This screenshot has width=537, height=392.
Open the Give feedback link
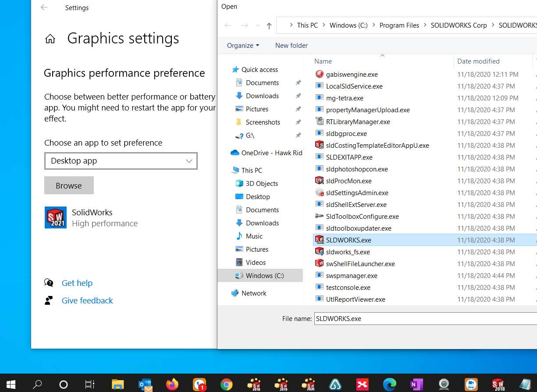(x=87, y=301)
